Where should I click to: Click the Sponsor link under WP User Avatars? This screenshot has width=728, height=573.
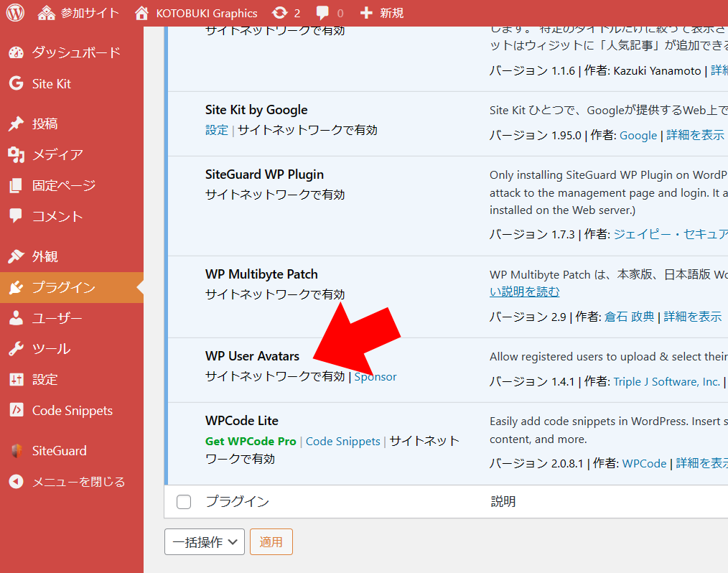click(x=375, y=376)
